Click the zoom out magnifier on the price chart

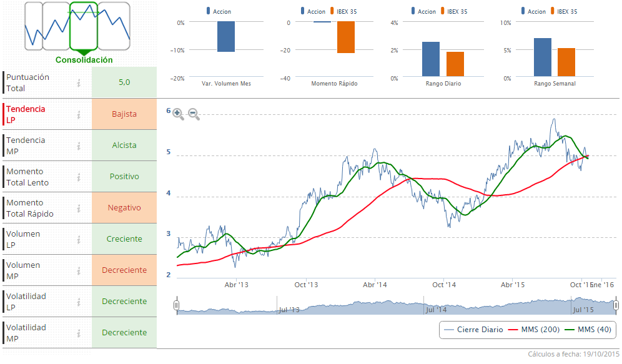pos(194,114)
